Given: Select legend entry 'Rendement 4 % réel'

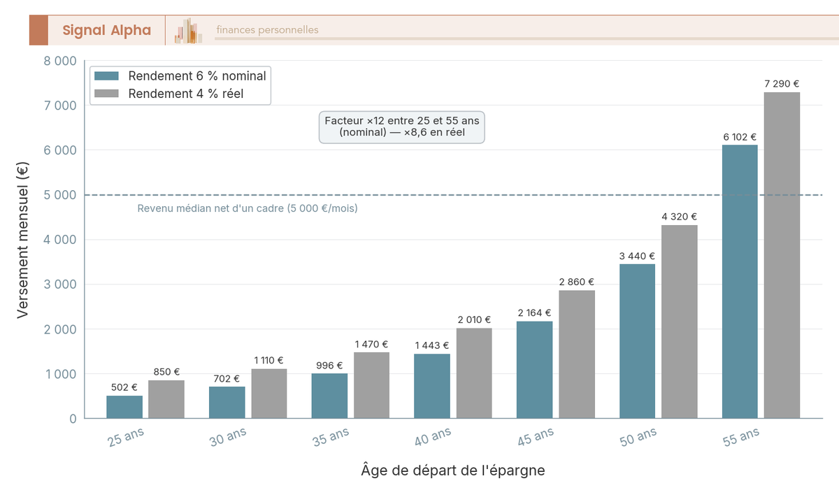Looking at the screenshot, I should click(x=186, y=93).
